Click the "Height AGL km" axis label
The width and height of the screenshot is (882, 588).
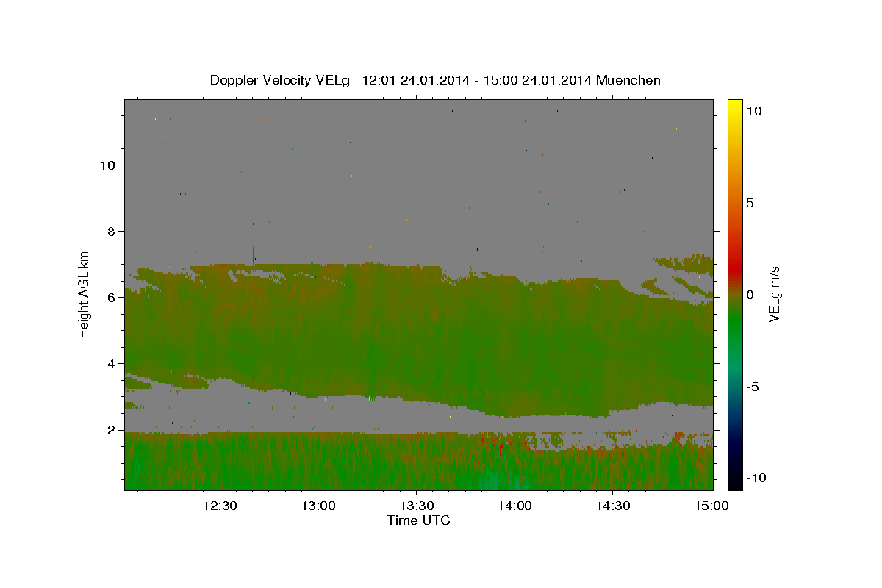pos(85,293)
